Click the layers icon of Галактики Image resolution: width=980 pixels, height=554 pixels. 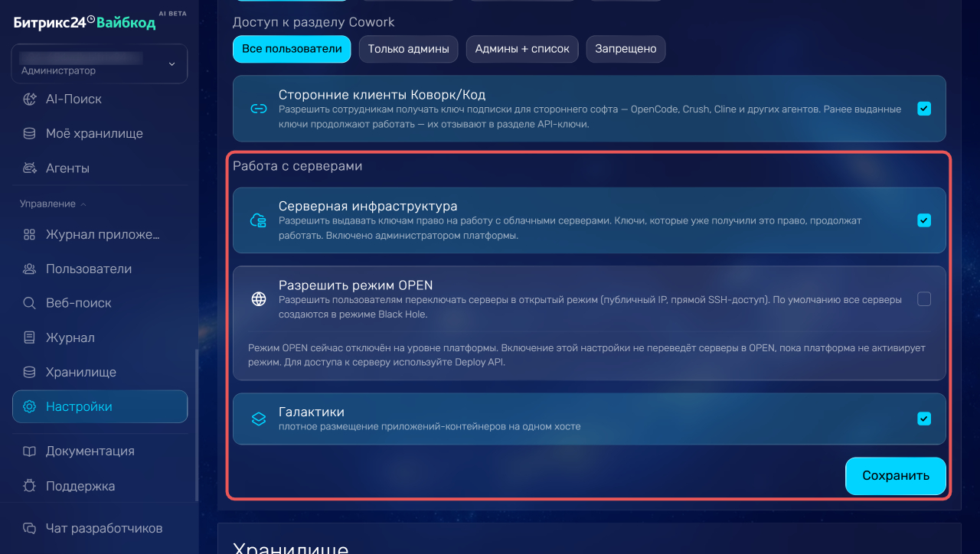pyautogui.click(x=259, y=419)
